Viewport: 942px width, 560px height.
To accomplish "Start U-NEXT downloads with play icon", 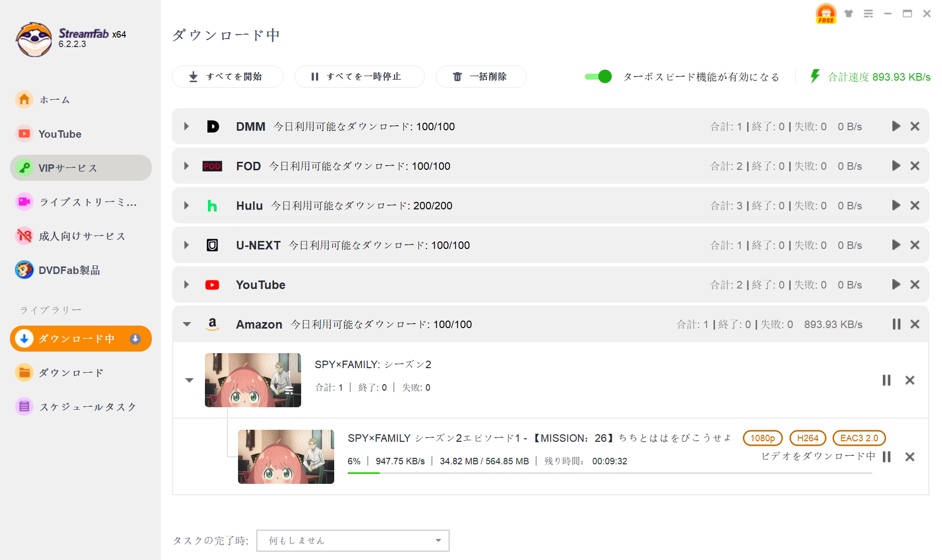I will [x=896, y=245].
